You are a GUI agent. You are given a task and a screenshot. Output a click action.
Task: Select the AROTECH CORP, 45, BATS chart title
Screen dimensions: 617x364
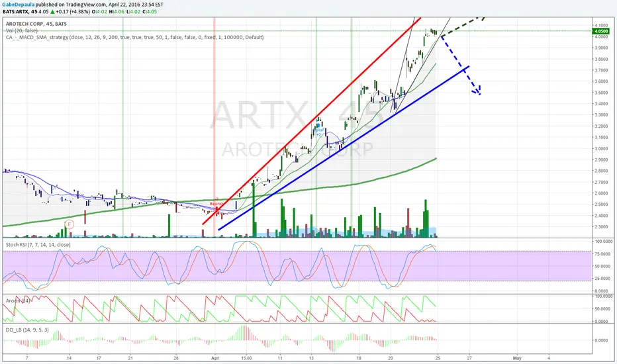coord(36,24)
